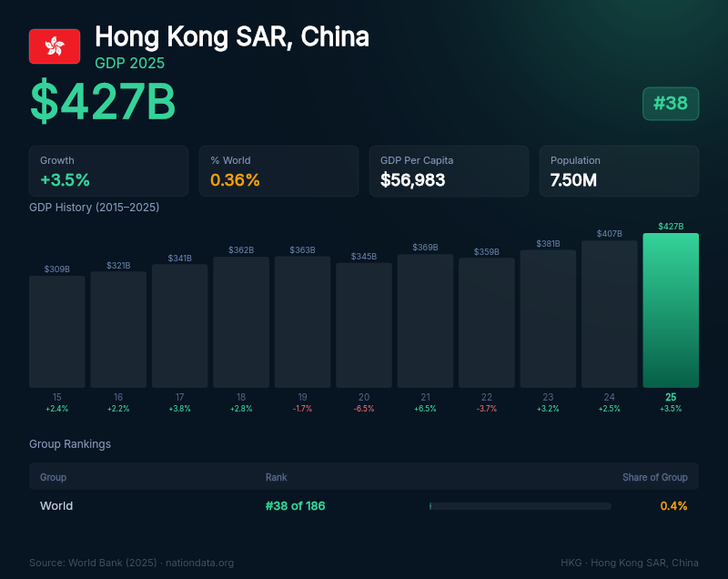This screenshot has height=579, width=728.
Task: Click the -1.7% growth label under 19
Action: point(302,409)
